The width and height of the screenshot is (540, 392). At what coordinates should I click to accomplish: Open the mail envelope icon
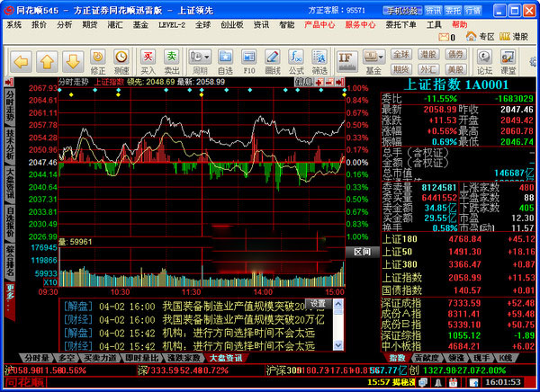(444, 37)
